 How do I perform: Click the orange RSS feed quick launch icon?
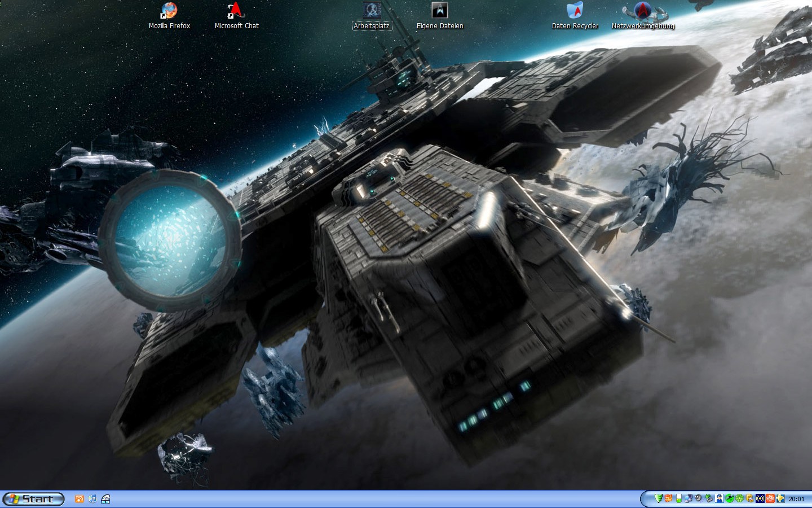tap(80, 499)
